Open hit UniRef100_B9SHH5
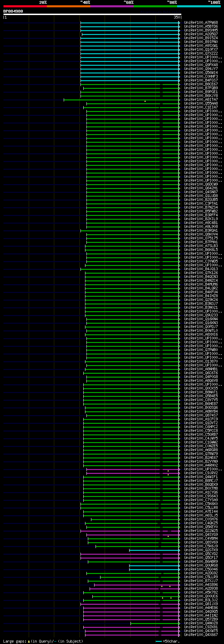 click(201, 30)
